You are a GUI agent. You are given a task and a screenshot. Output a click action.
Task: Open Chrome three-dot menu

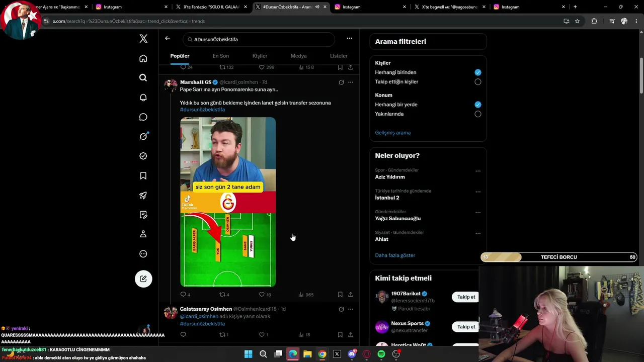[x=636, y=21]
